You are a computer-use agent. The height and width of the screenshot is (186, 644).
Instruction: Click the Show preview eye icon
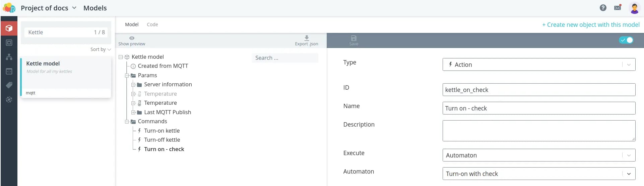click(x=132, y=38)
